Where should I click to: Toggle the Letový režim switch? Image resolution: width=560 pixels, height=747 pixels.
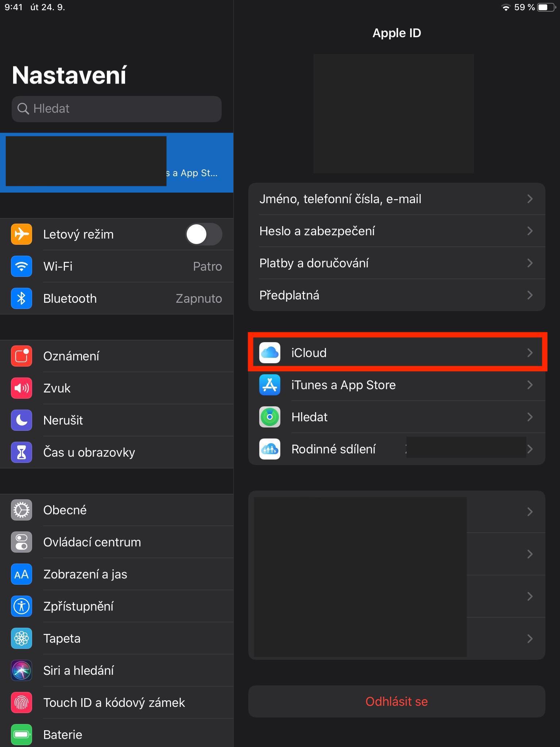click(204, 234)
